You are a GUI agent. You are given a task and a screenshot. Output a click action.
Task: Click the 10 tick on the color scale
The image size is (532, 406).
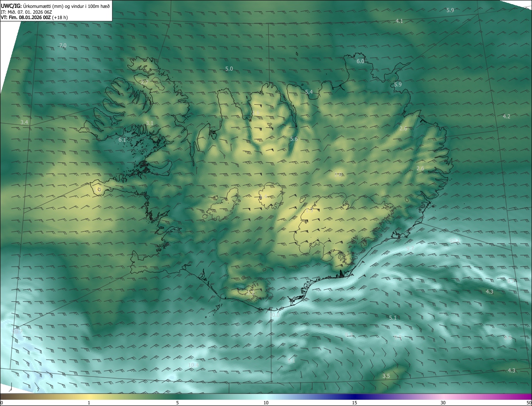point(266,403)
